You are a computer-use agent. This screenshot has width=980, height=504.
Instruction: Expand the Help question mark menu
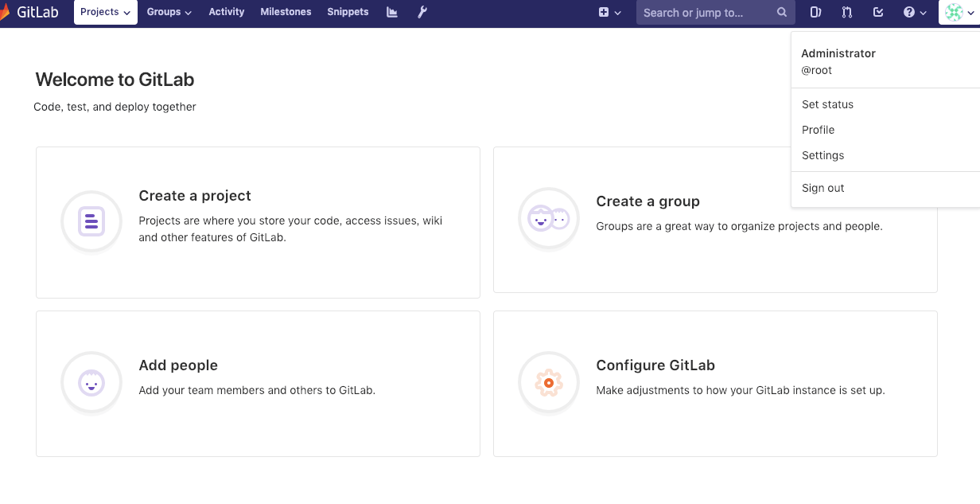point(915,12)
